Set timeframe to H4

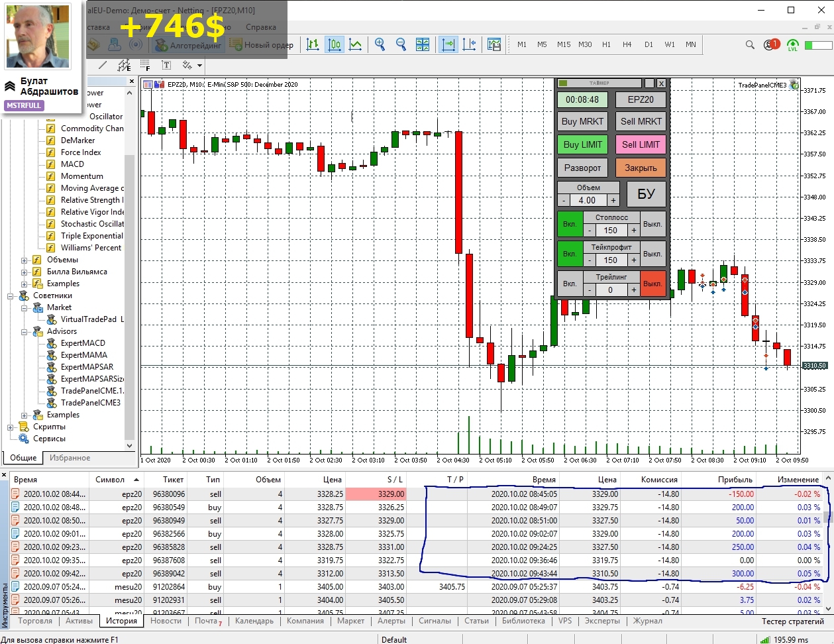coord(627,44)
